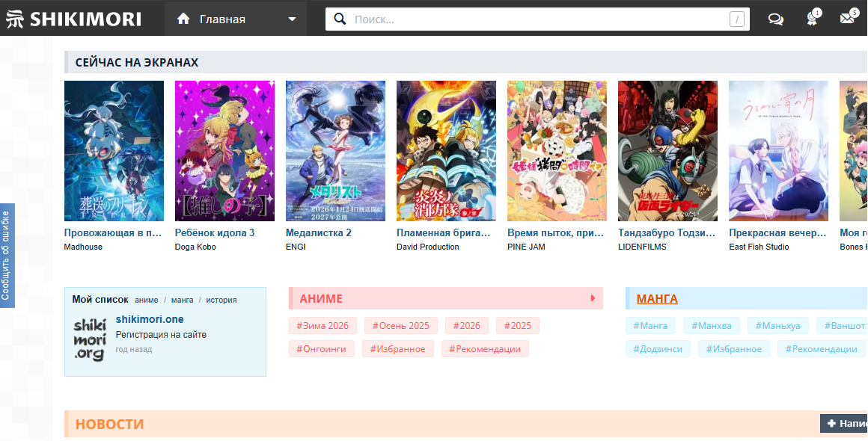Click the slash shortcut hint in search

pyautogui.click(x=736, y=20)
